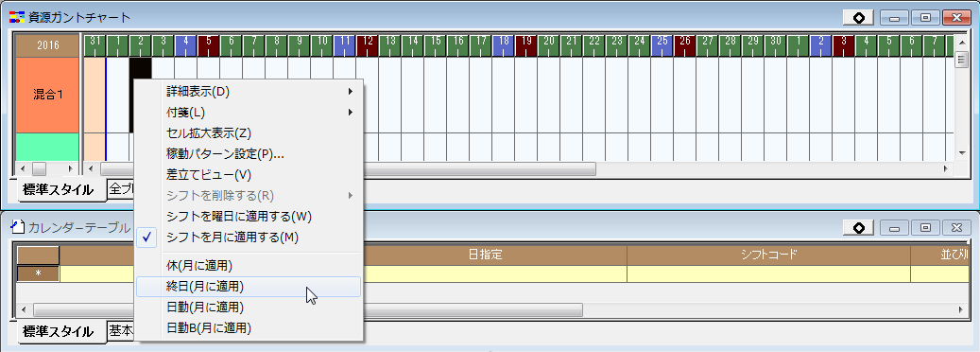The height and width of the screenshot is (352, 980).
Task: Select 標準スタイル tab in Gantt chart window
Action: click(x=58, y=190)
